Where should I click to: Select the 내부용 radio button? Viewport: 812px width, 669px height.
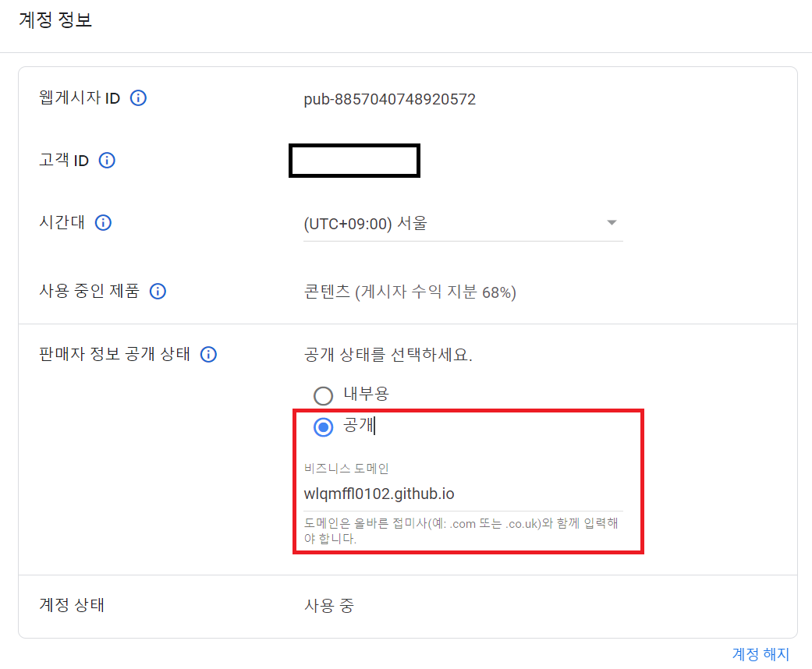pos(323,395)
